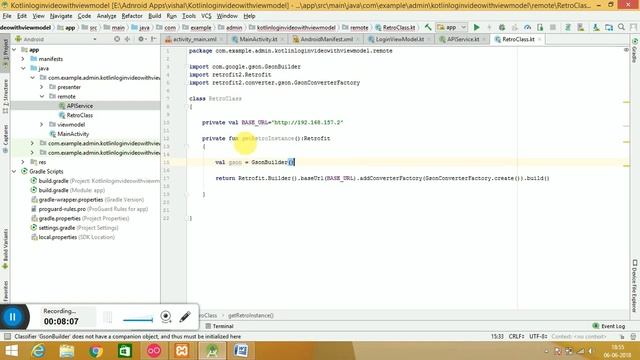Collapse the remote package
This screenshot has height=360, width=640.
(x=42, y=97)
